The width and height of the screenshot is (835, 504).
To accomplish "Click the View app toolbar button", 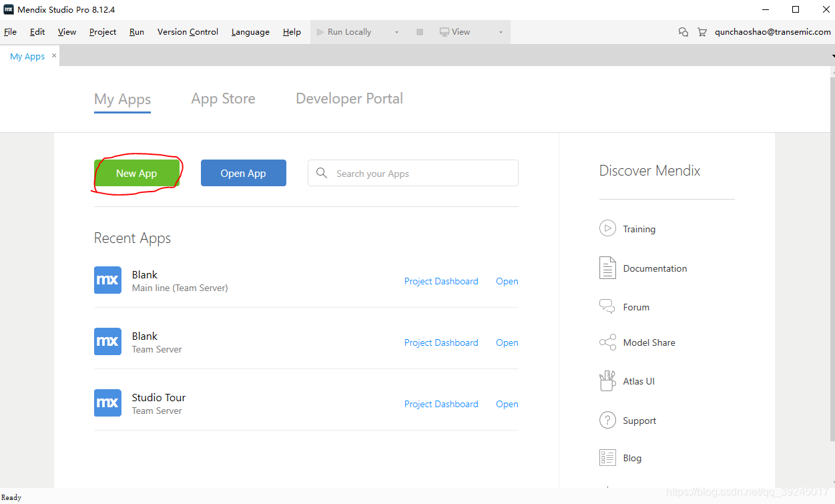I will [x=455, y=31].
